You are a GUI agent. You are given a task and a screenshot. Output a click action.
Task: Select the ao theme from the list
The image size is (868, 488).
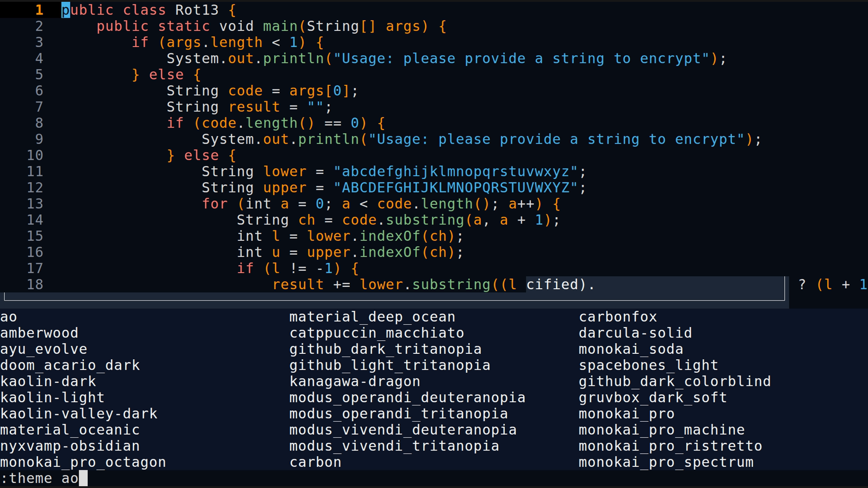coord(9,316)
